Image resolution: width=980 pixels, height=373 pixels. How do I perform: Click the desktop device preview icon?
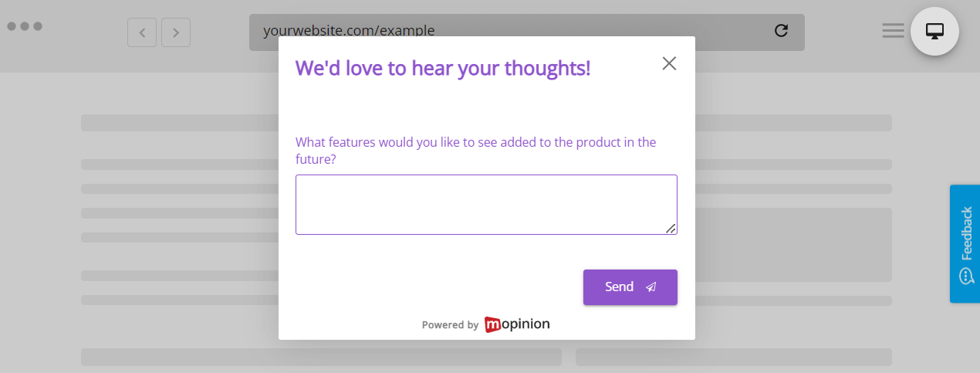point(934,32)
